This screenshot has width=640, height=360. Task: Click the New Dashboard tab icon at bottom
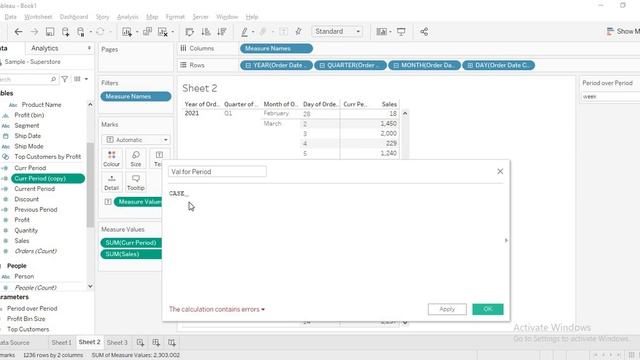[156, 342]
